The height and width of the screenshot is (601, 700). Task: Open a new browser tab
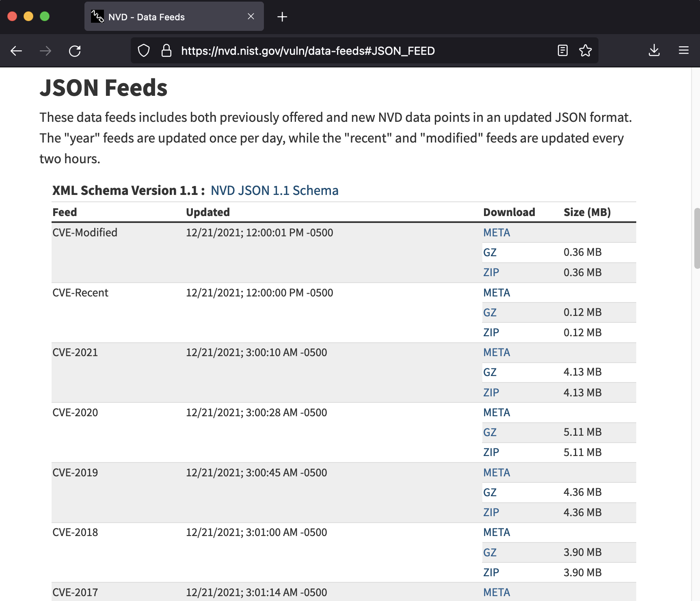pyautogui.click(x=282, y=17)
